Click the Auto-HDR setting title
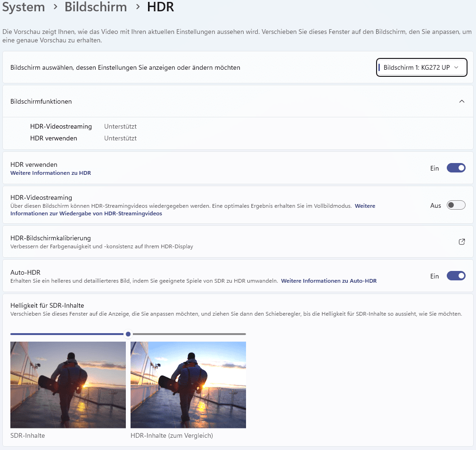Image resolution: width=476 pixels, height=450 pixels. pyautogui.click(x=25, y=272)
